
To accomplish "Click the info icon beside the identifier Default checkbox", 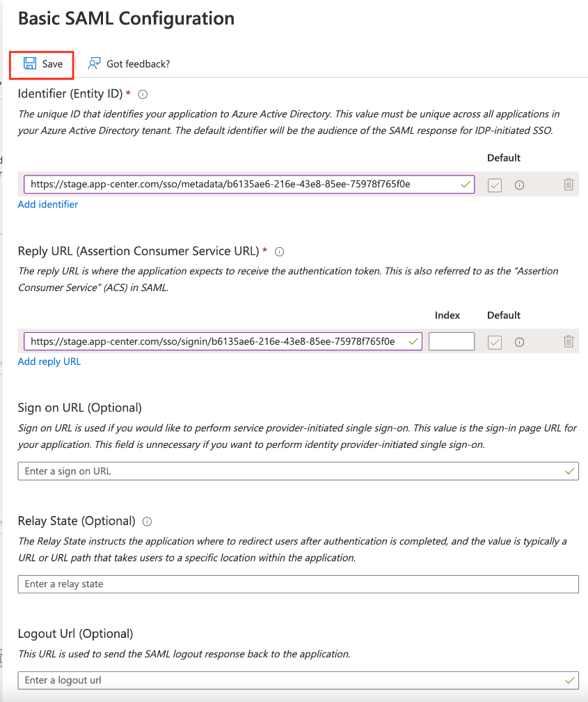I will tap(519, 184).
